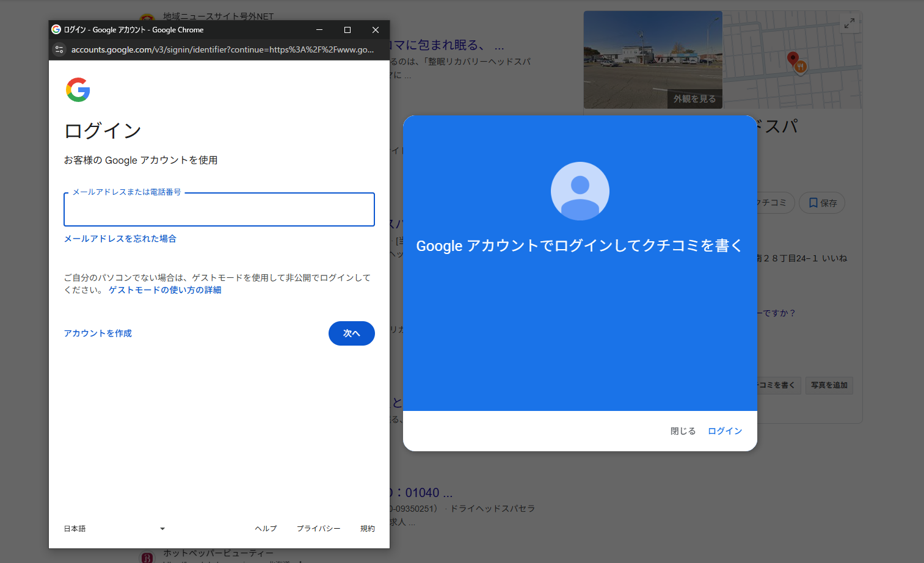Click the orange restaurant marker on map

coord(801,67)
